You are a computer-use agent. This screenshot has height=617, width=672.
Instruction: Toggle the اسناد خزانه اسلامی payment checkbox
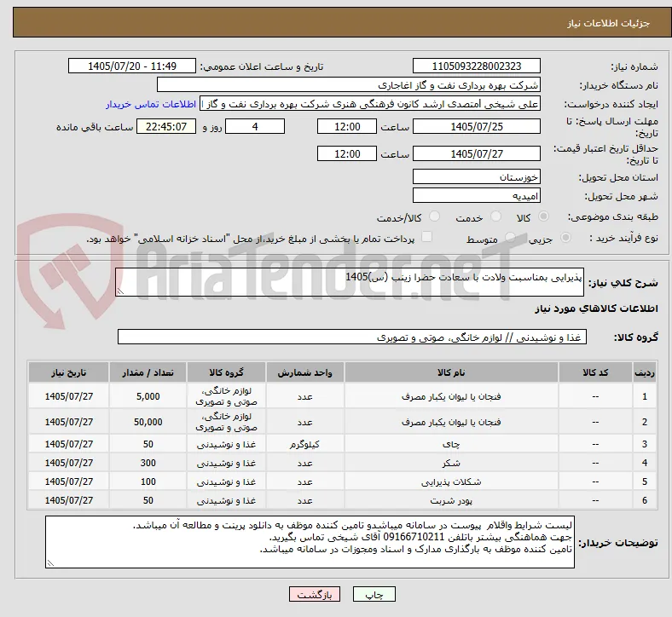click(427, 237)
